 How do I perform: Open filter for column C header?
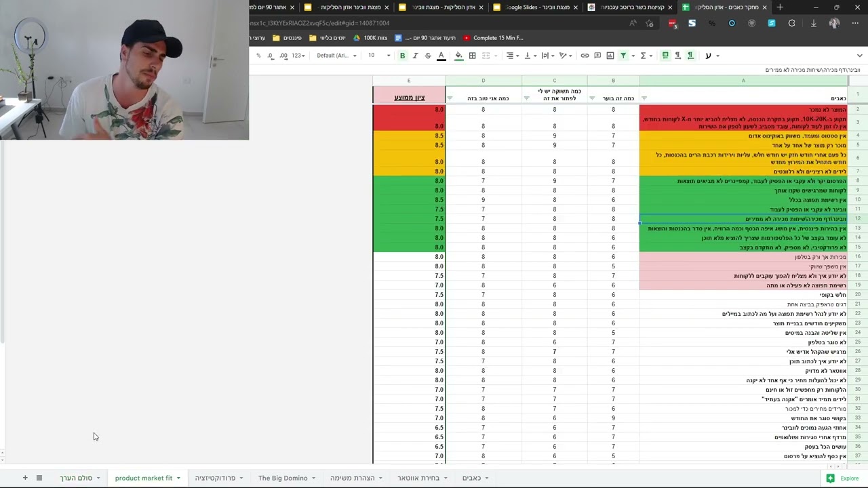point(526,98)
